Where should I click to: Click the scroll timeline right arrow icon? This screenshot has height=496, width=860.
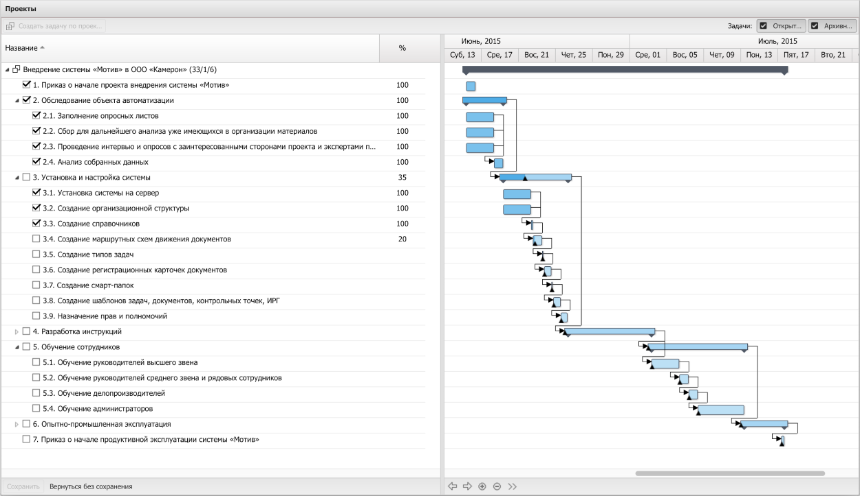(467, 487)
